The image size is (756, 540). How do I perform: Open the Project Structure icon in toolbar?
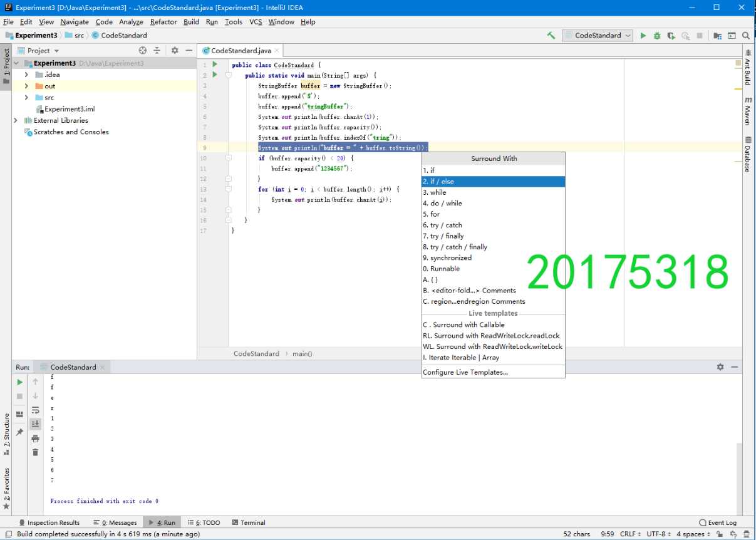717,36
